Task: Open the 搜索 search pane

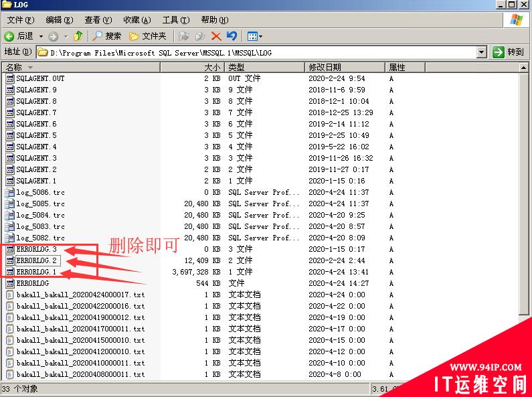Action: pos(107,36)
